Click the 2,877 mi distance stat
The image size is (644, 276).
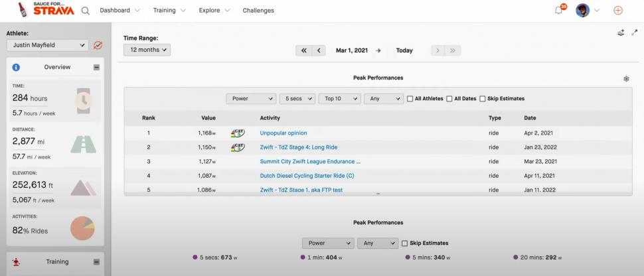click(x=29, y=142)
